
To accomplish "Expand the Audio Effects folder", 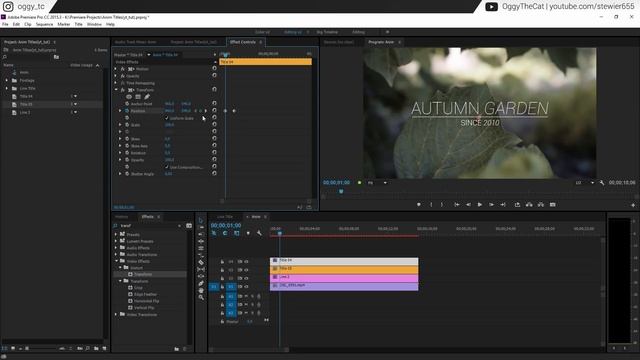I will (x=116, y=248).
